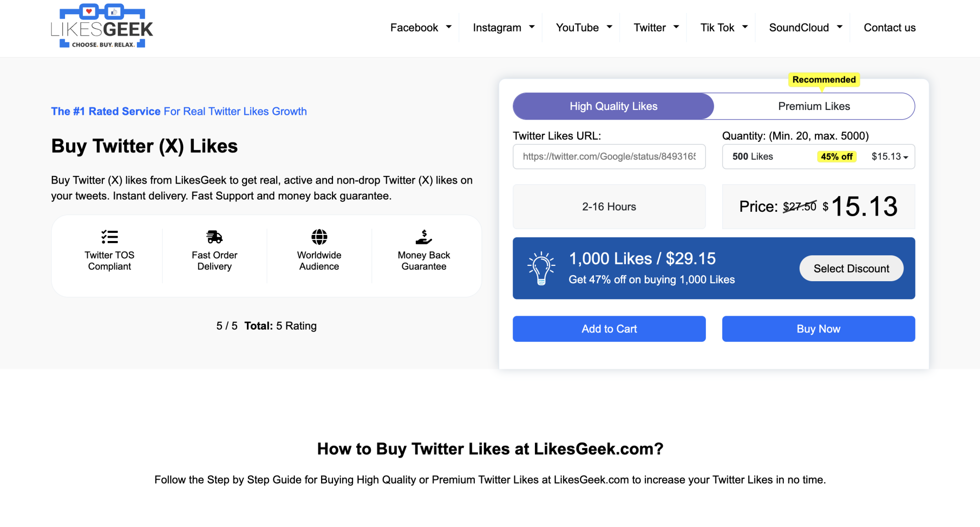
Task: Click the crossed-out $27.50 price
Action: tap(800, 207)
